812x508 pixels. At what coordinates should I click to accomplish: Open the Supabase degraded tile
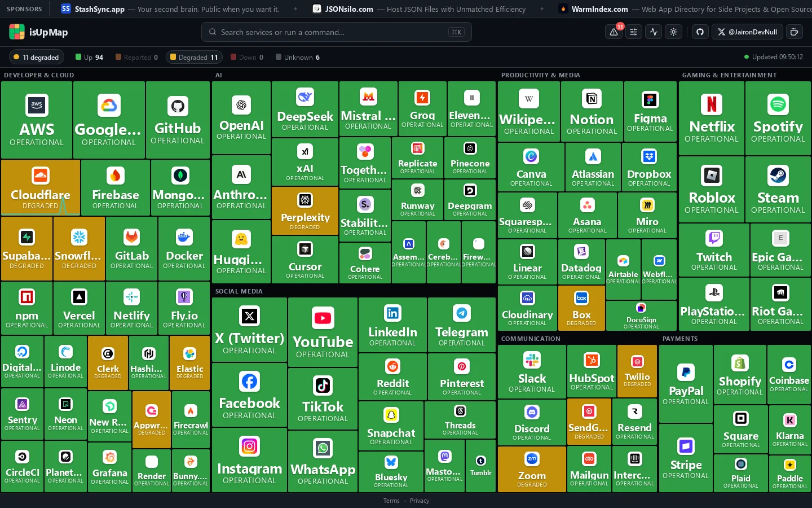27,248
